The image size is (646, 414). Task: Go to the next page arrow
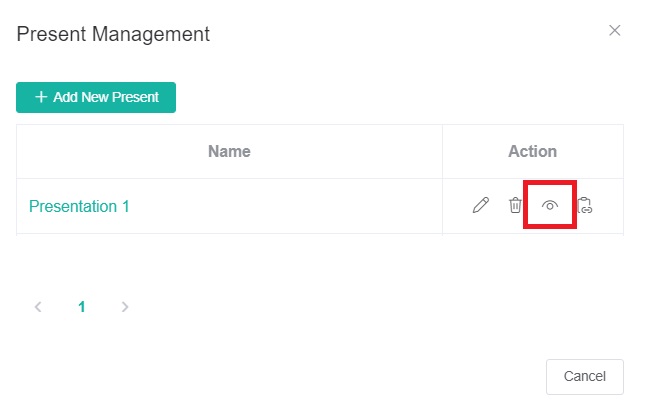pyautogui.click(x=125, y=307)
